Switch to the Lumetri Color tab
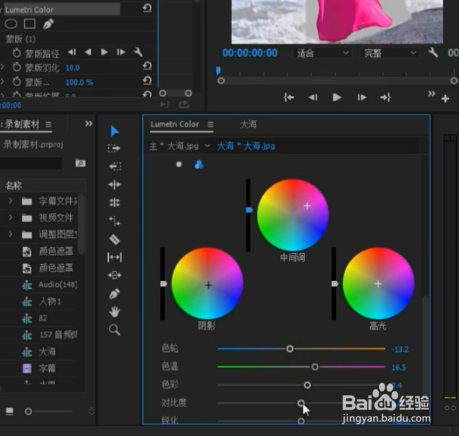Screen dimensions: 459x436 [x=175, y=124]
